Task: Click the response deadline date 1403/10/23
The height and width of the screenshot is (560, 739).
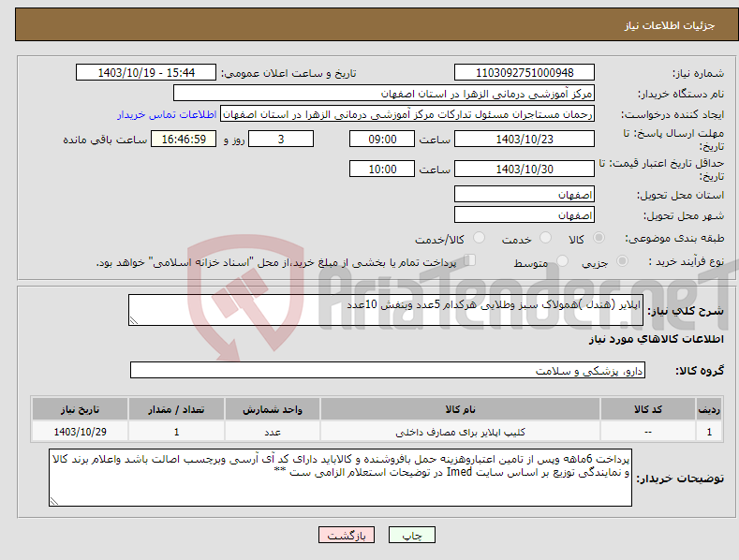Action: (525, 139)
